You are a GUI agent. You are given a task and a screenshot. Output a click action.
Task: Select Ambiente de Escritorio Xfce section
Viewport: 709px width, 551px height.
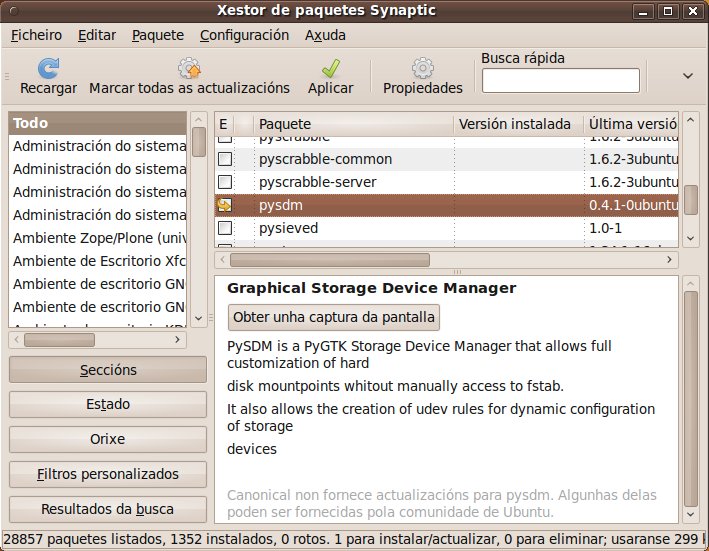97,261
